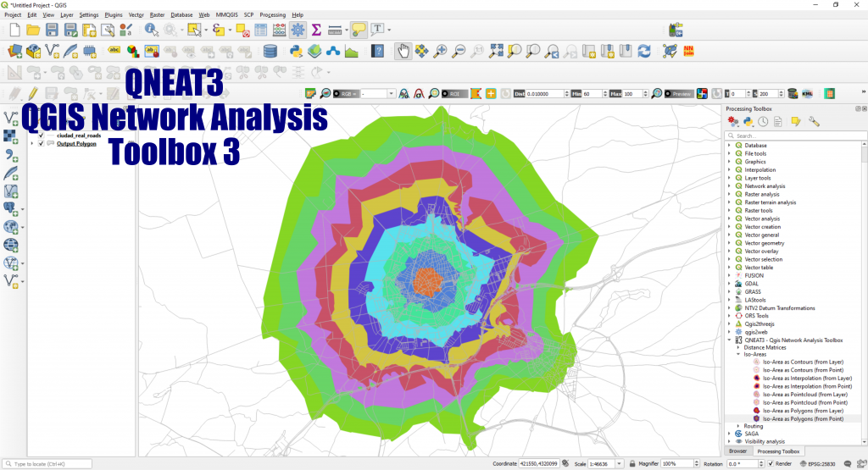The image size is (868, 470).
Task: Open the Processing options wrench icon
Action: pyautogui.click(x=814, y=122)
